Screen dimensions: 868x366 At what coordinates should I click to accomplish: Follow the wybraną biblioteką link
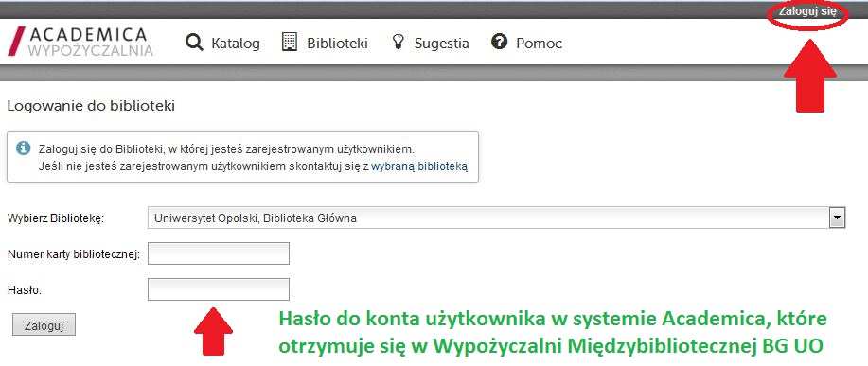(419, 166)
